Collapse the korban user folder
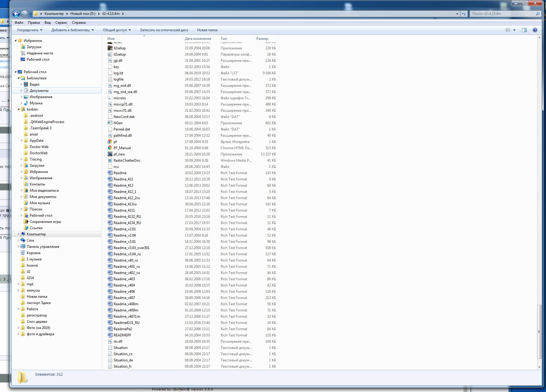This screenshot has width=546, height=392. (18, 109)
